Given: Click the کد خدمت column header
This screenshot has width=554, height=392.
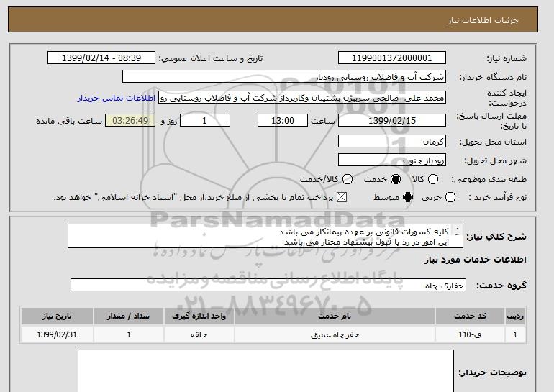Looking at the screenshot, I should pos(470,316).
